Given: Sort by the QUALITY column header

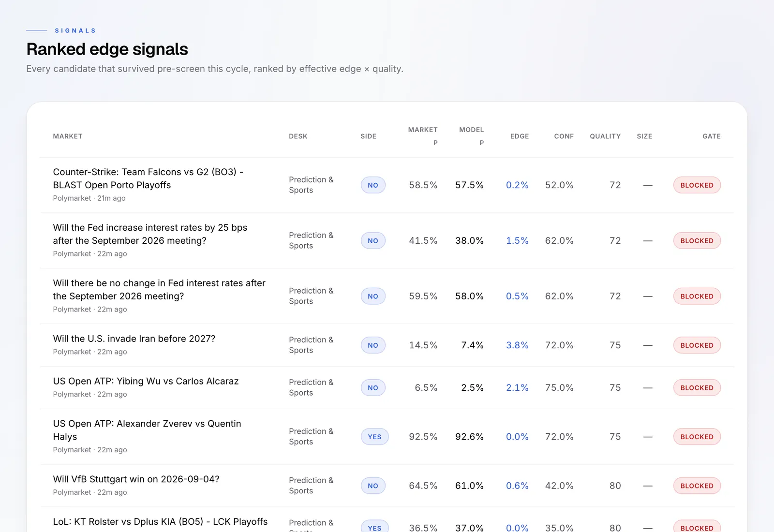Looking at the screenshot, I should pyautogui.click(x=605, y=136).
